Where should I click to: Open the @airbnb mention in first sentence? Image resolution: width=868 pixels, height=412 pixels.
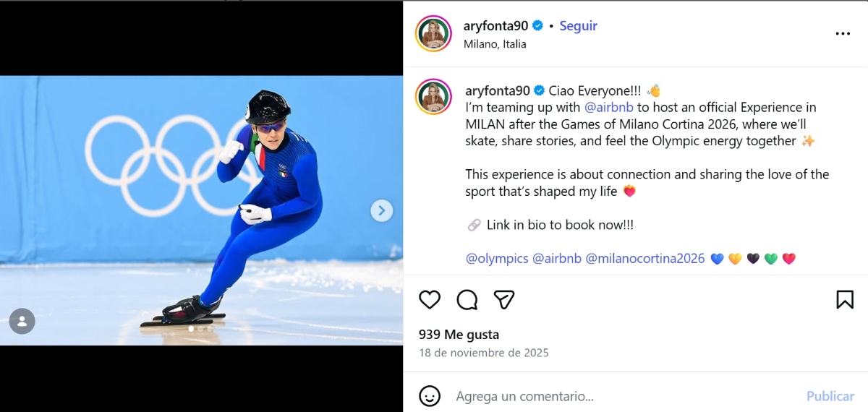pyautogui.click(x=609, y=108)
